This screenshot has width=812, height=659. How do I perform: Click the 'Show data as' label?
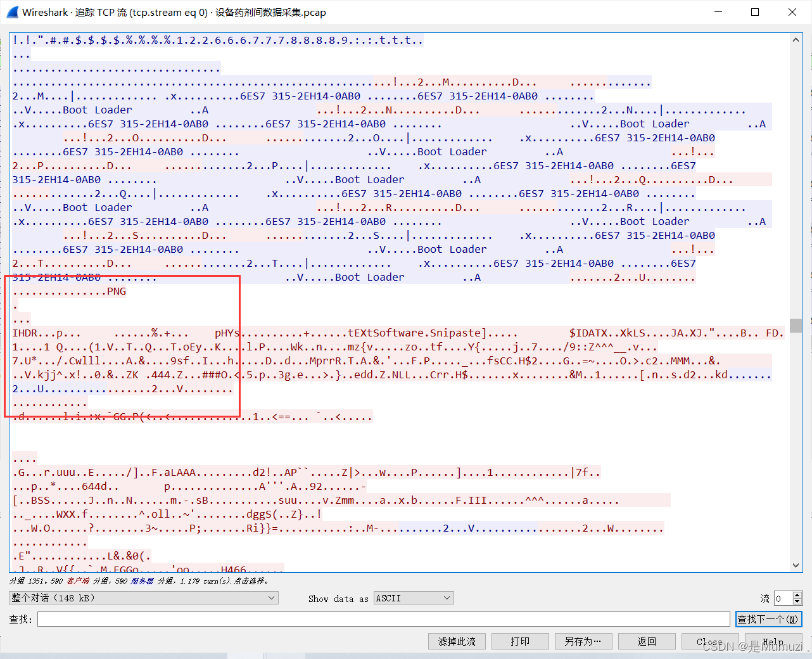[x=338, y=599]
